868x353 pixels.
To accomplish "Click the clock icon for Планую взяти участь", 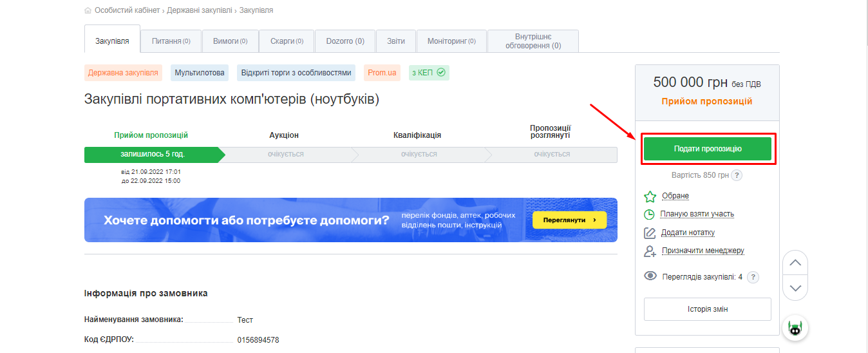I will (649, 215).
